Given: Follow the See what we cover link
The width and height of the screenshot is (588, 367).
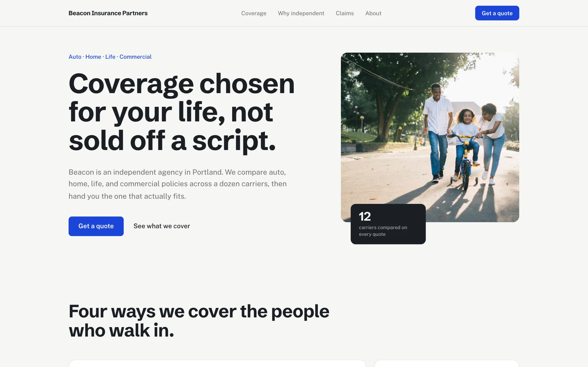Looking at the screenshot, I should [162, 226].
